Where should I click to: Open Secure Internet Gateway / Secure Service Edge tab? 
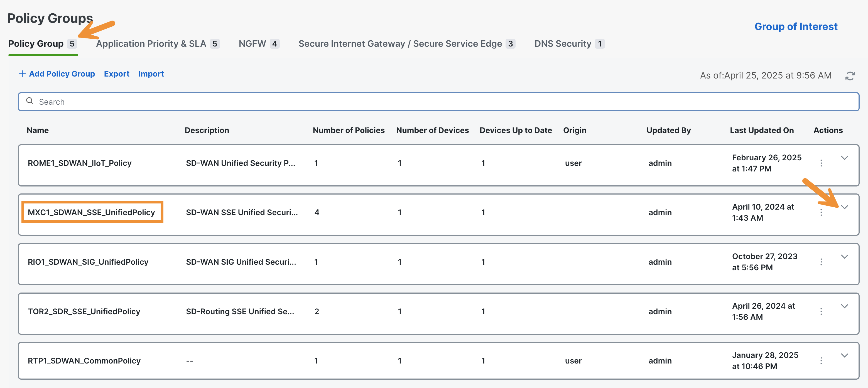407,44
